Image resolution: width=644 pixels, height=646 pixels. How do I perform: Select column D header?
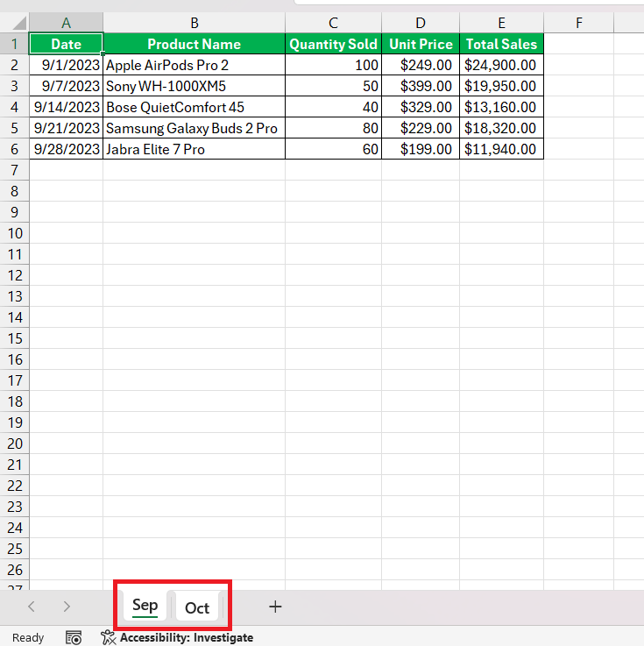[421, 23]
